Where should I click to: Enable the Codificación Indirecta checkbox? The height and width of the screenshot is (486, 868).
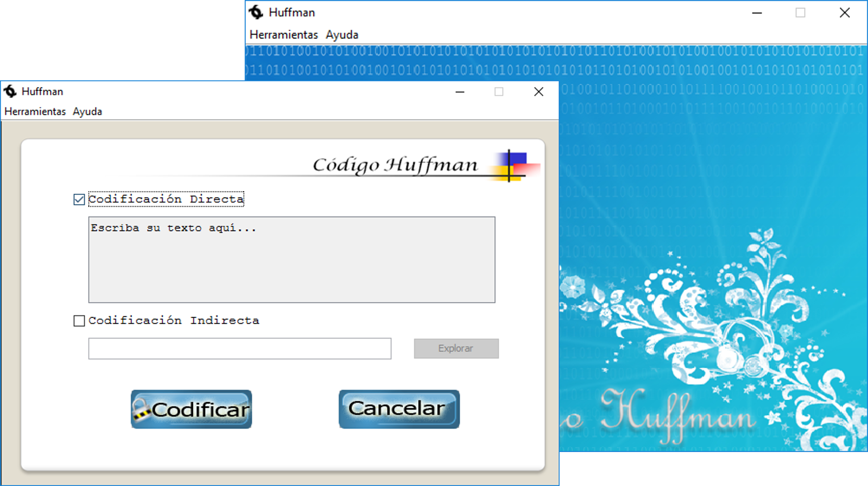[79, 321]
